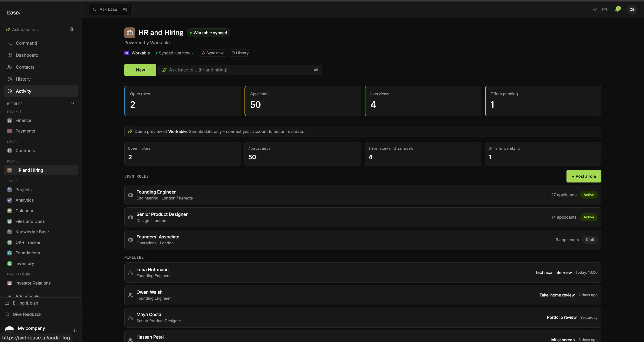Viewport: 644px width, 342px height.
Task: Click briefcase icon on Senior Product Designer
Action: pos(131,217)
